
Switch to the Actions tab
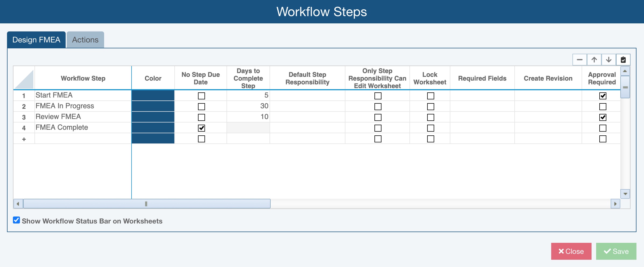(x=85, y=40)
